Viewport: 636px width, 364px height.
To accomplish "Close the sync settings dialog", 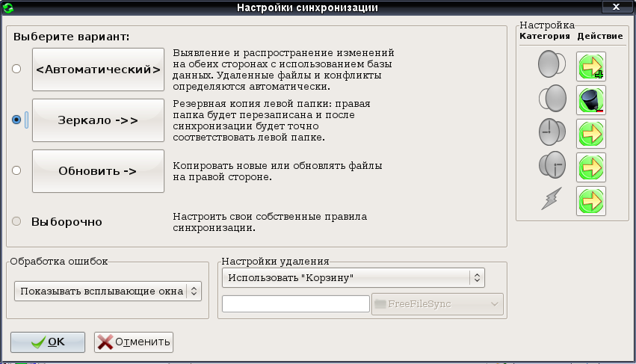I will [616, 7].
